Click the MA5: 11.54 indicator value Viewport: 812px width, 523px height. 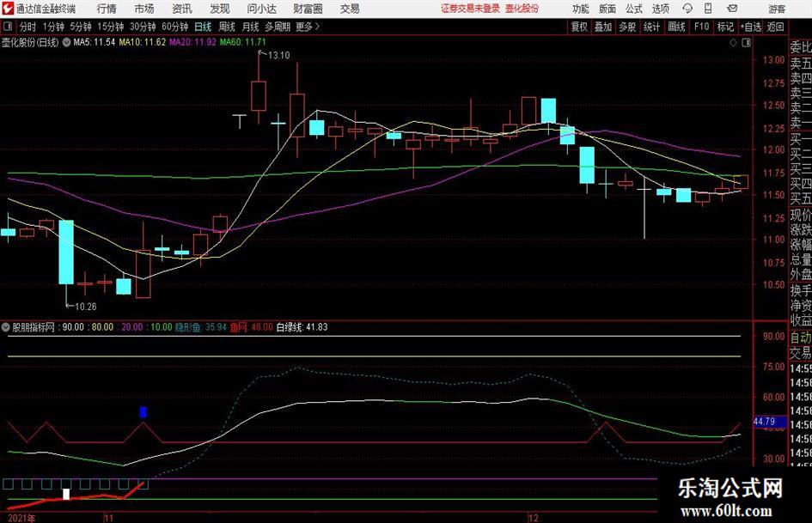(95, 42)
